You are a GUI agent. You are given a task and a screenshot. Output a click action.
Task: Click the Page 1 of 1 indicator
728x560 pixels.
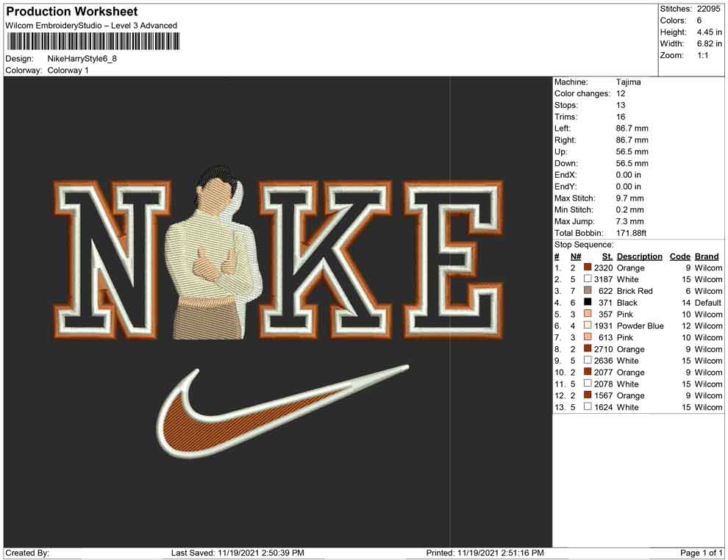click(x=701, y=553)
